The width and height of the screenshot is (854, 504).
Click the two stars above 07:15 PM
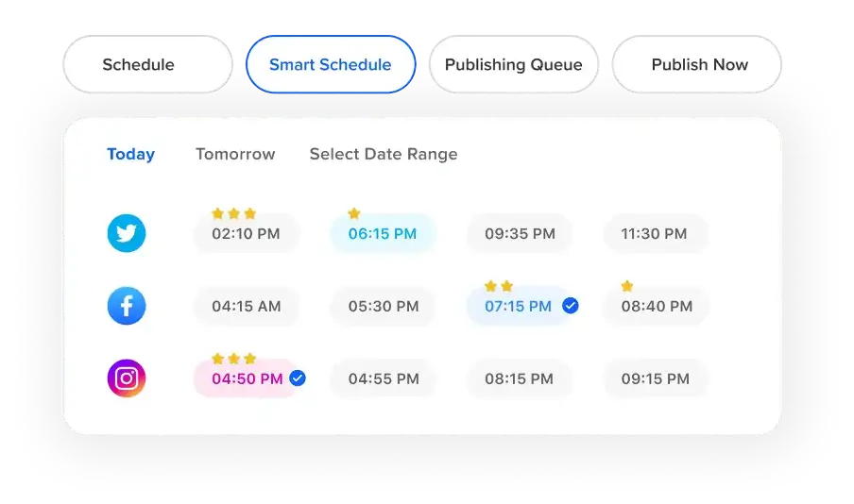[499, 286]
